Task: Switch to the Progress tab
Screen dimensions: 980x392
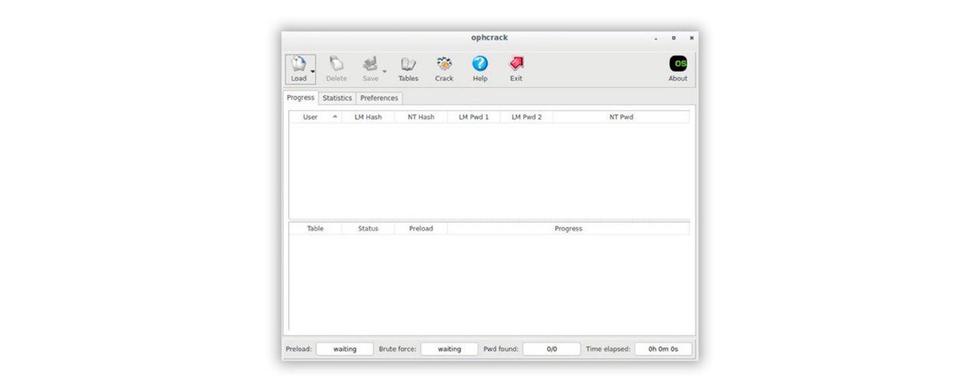Action: point(300,98)
